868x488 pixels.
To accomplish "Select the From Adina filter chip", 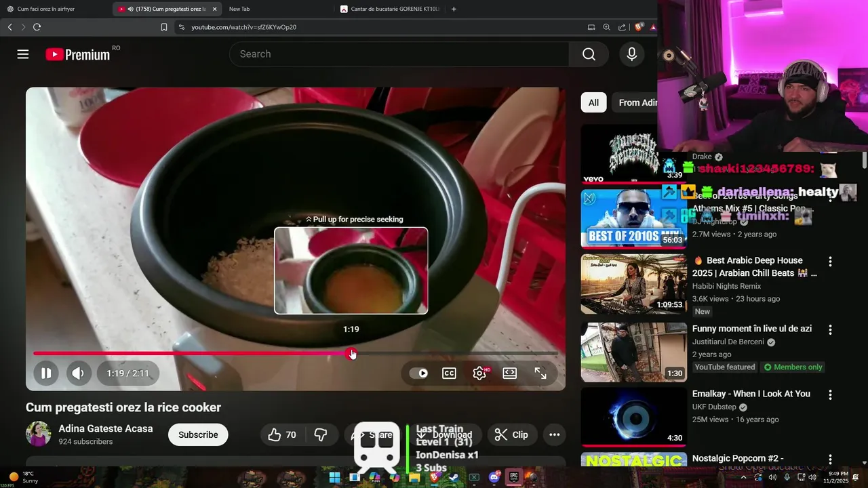I will pos(637,102).
